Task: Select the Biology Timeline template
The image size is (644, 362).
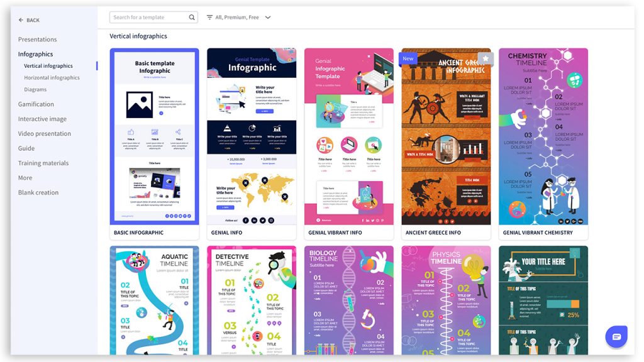Action: pyautogui.click(x=349, y=300)
